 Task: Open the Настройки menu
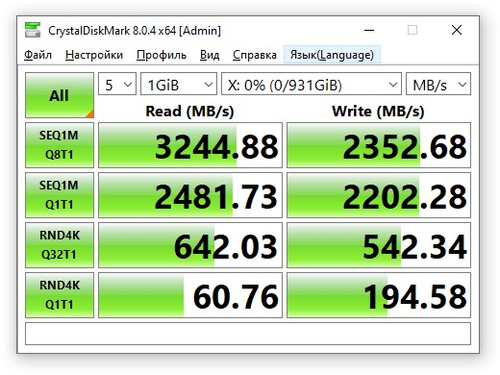coord(94,55)
